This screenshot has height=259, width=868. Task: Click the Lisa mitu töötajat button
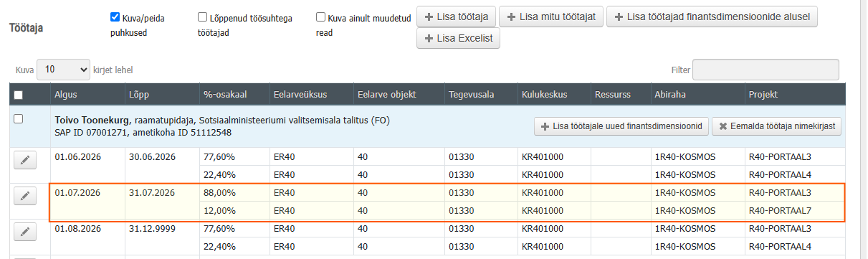[x=550, y=17]
